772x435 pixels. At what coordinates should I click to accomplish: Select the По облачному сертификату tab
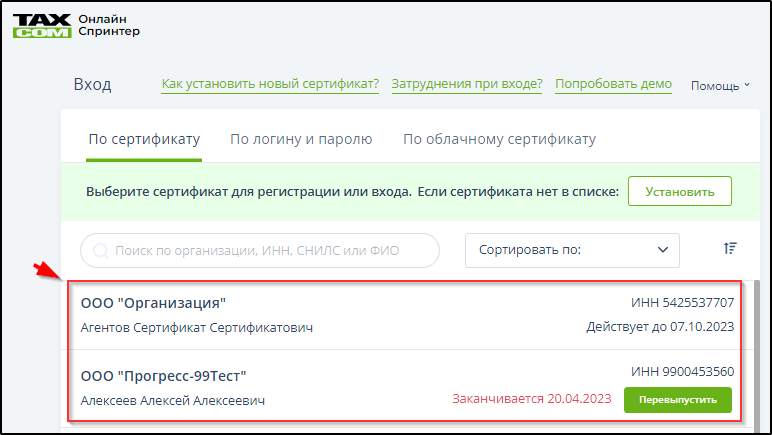[x=499, y=140]
